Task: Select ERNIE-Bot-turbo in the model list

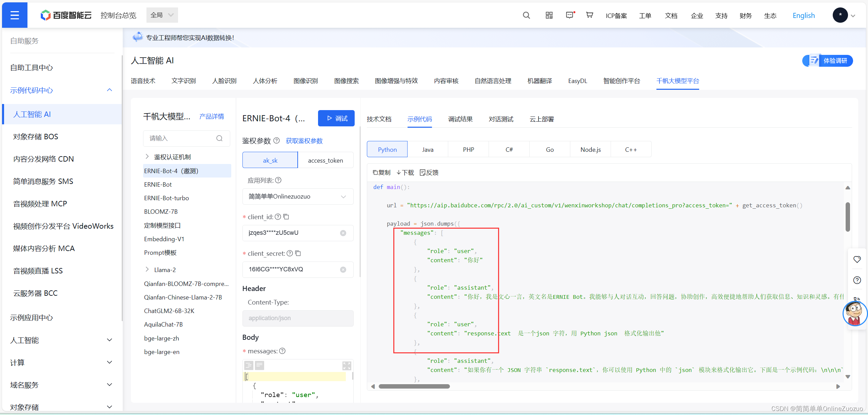Action: [x=166, y=198]
